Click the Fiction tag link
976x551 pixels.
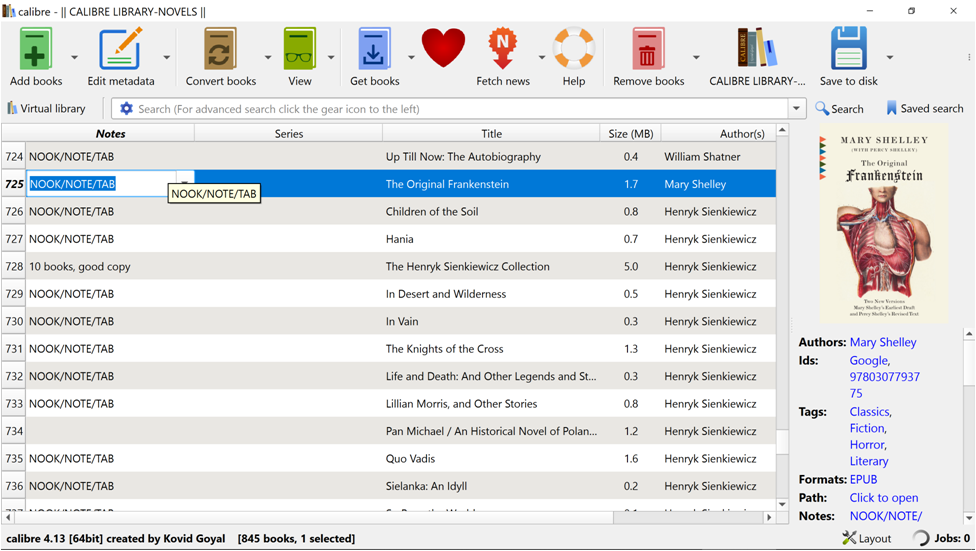point(867,428)
